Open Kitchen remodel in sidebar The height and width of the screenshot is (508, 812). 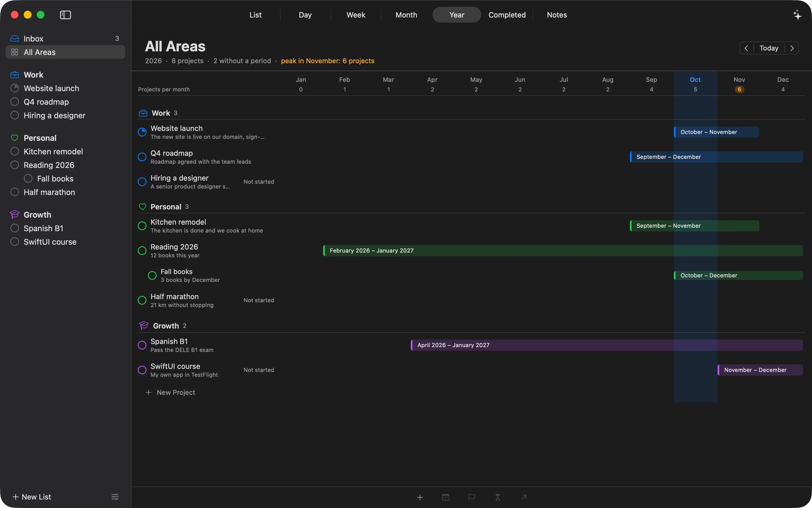tap(65, 152)
